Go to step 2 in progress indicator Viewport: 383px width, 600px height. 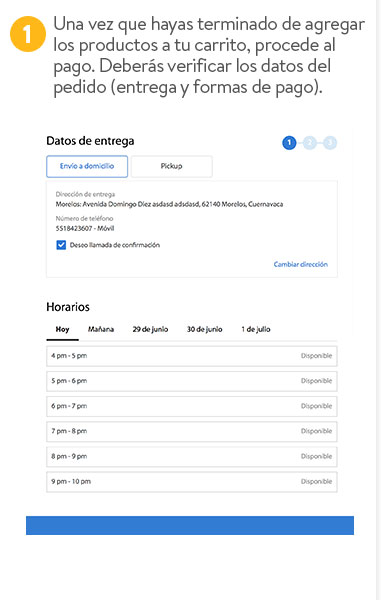coord(310,143)
